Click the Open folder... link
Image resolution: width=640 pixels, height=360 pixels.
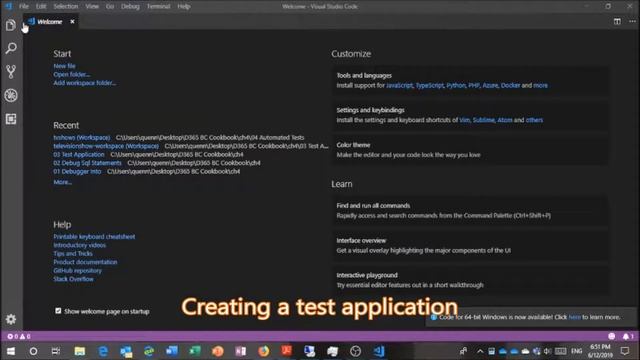[71, 75]
